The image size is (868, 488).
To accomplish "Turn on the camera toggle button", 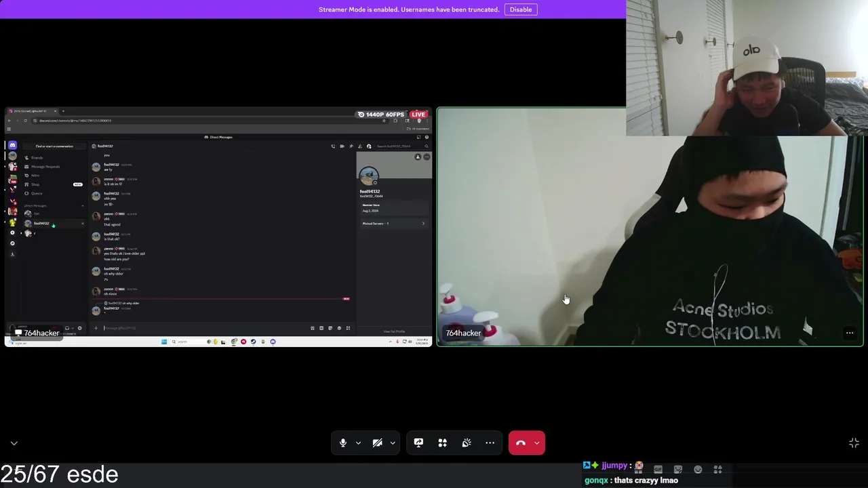I will pos(378,443).
